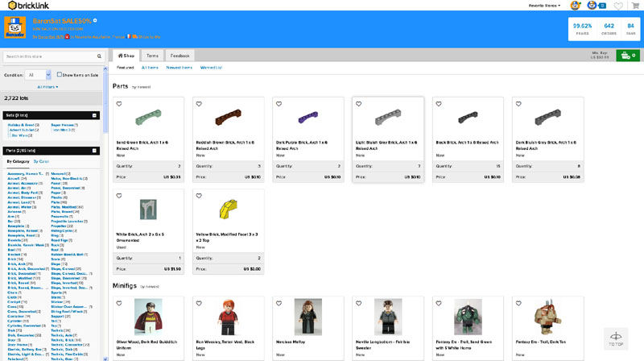Switch to the Feedback tab
644x361 pixels.
[180, 56]
